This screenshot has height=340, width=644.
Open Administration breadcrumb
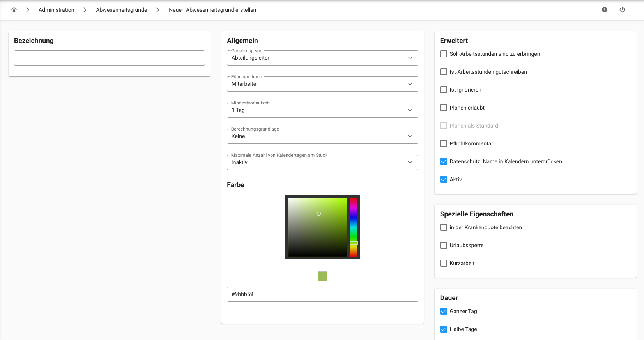(x=56, y=10)
